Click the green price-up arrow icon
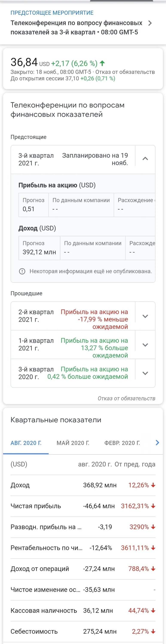Image resolution: width=166 pixels, height=644 pixels. point(102,63)
